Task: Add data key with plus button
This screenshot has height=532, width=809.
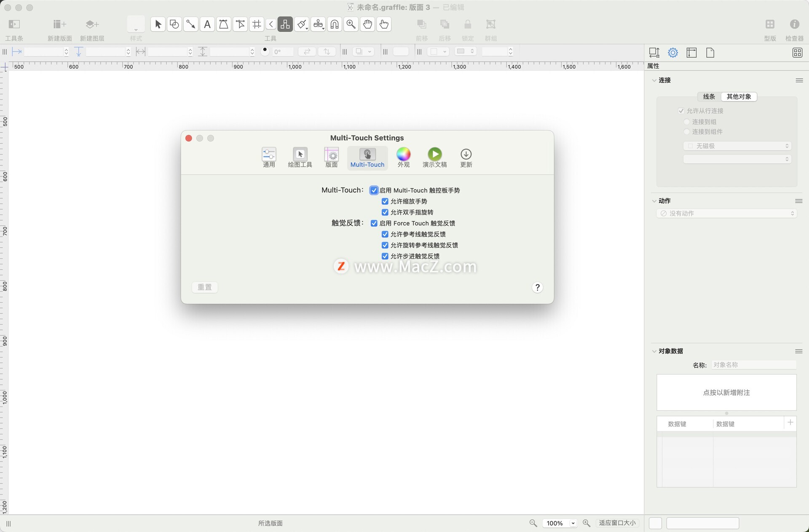Action: point(790,422)
